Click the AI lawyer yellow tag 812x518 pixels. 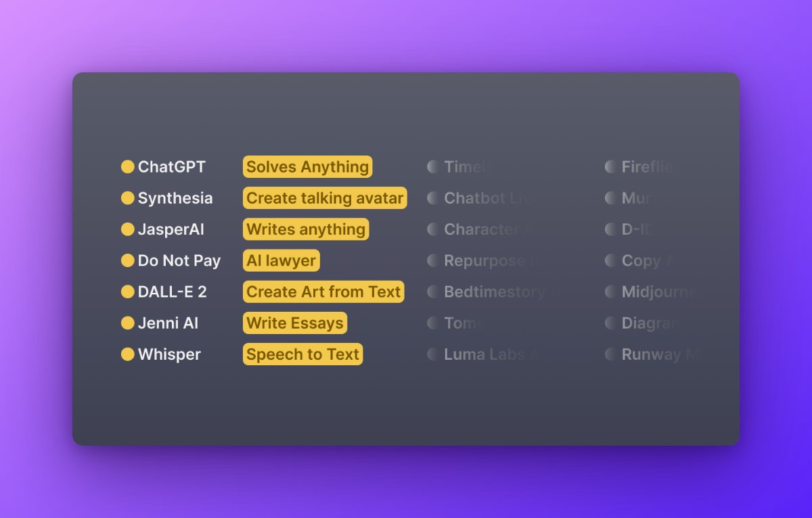(281, 260)
